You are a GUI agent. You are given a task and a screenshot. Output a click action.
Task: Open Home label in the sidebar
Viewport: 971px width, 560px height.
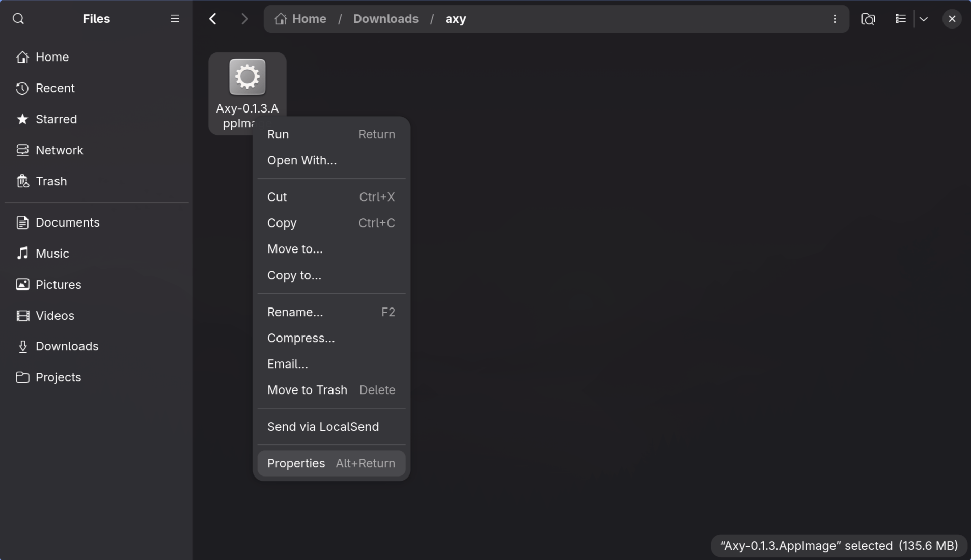point(52,57)
